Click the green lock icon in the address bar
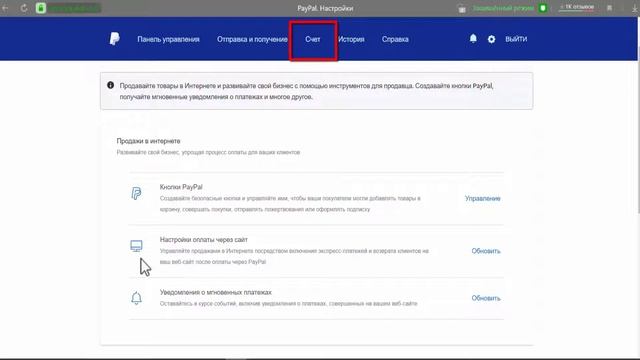This screenshot has width=640, height=360. (41, 8)
